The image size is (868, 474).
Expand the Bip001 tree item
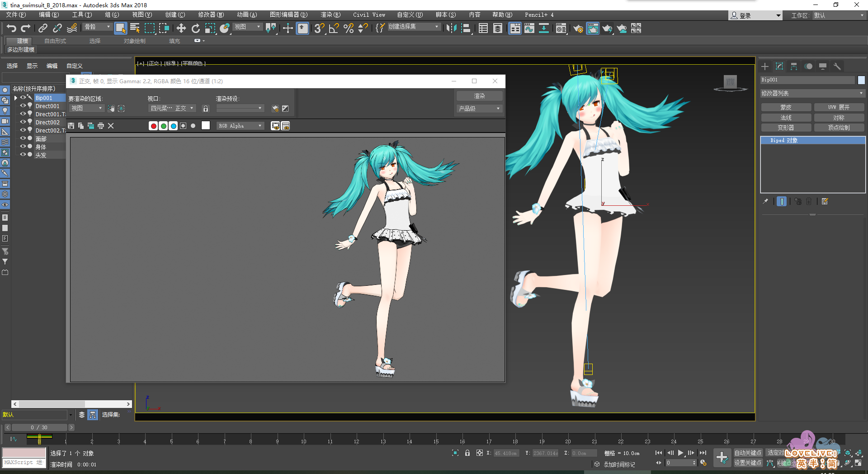pos(15,98)
